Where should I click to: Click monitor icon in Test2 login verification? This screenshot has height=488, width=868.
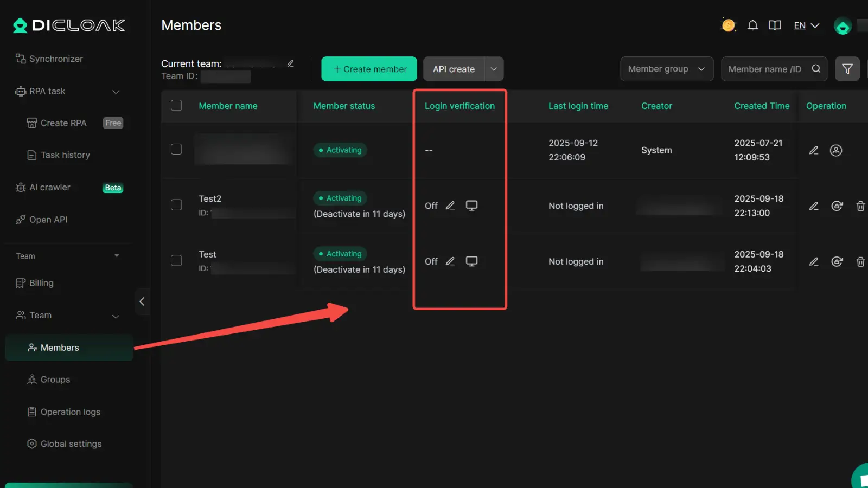(x=471, y=206)
